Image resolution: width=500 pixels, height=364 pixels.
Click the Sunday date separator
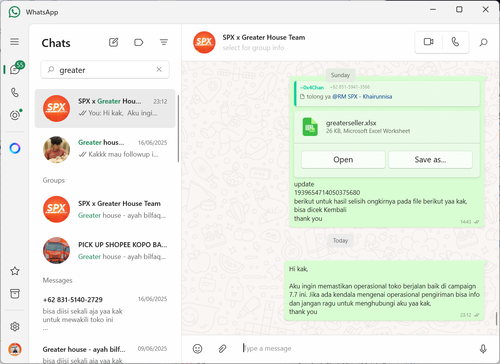click(x=340, y=75)
